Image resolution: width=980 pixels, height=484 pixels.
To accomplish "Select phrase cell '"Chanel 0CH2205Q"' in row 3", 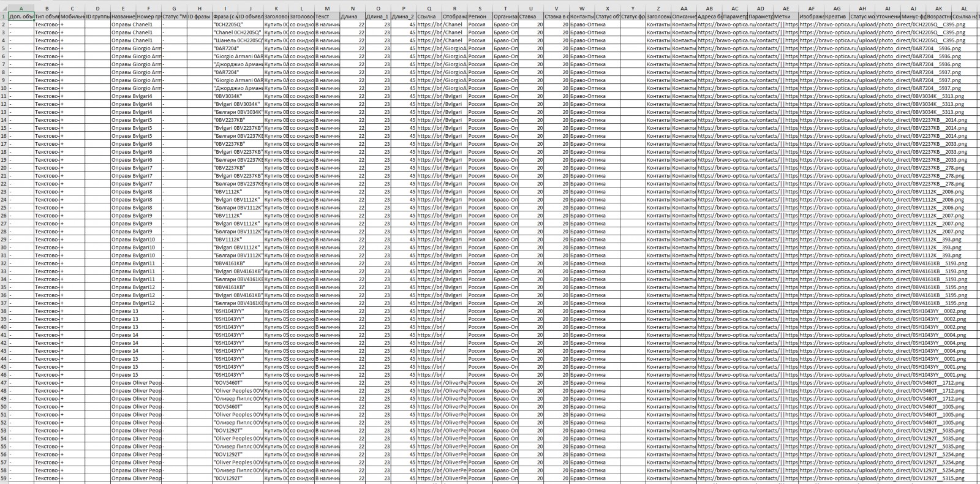I will (238, 32).
